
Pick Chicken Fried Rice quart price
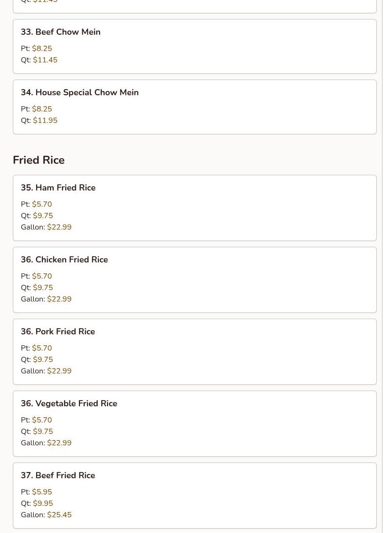click(x=43, y=288)
